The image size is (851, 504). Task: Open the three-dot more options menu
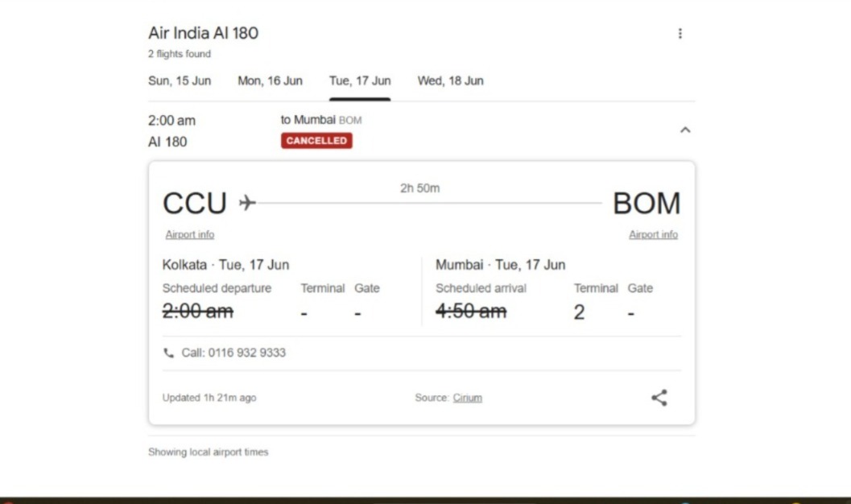point(680,34)
